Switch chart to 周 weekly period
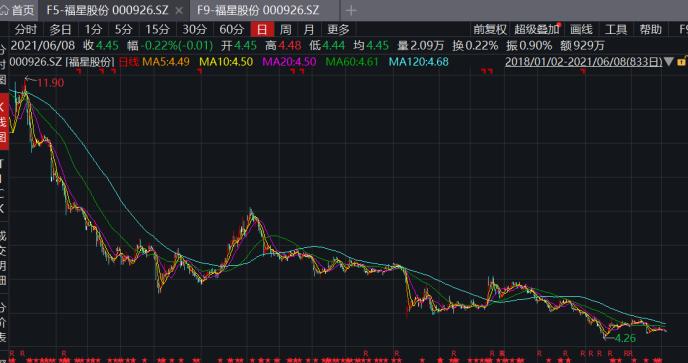The width and height of the screenshot is (688, 363). click(x=285, y=29)
